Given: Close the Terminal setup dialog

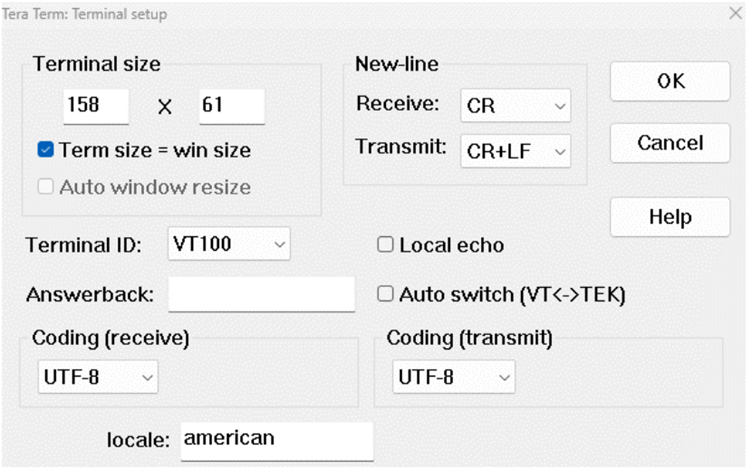Looking at the screenshot, I should click(x=735, y=13).
